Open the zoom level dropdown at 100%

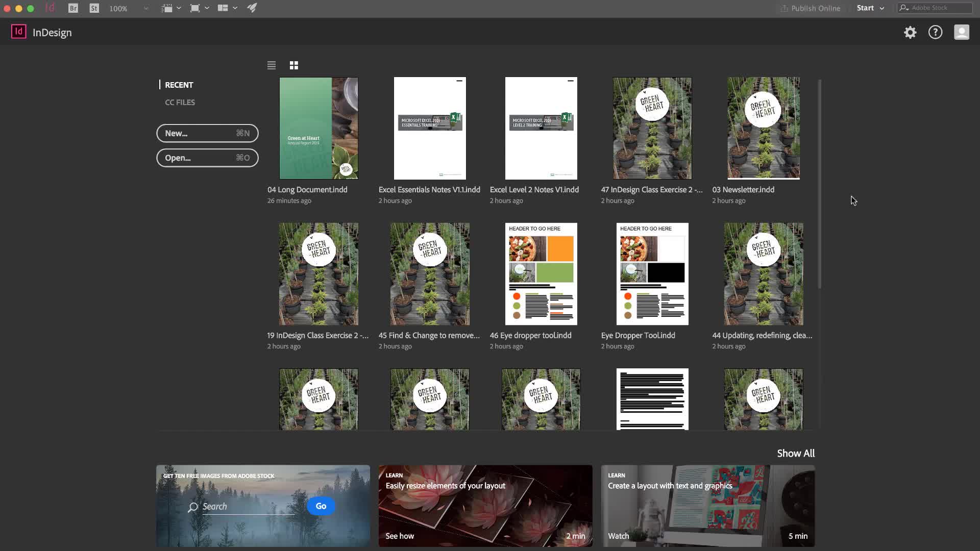coord(129,8)
